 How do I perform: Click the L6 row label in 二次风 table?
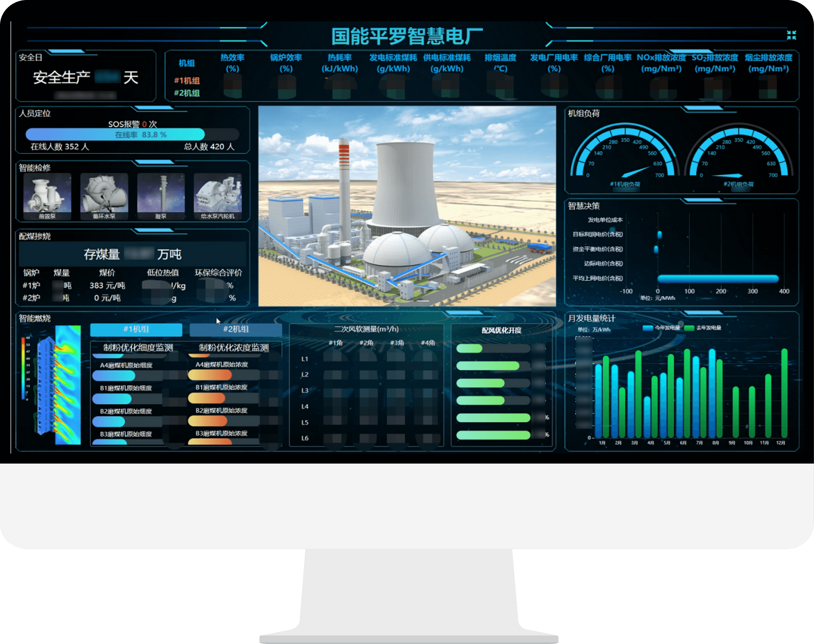click(x=305, y=438)
